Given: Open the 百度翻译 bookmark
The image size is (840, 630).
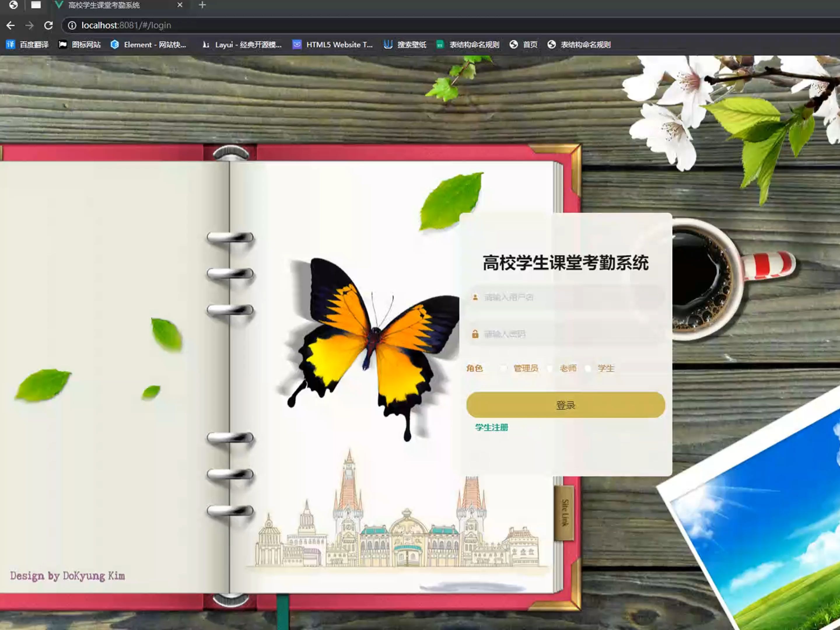Looking at the screenshot, I should 27,45.
